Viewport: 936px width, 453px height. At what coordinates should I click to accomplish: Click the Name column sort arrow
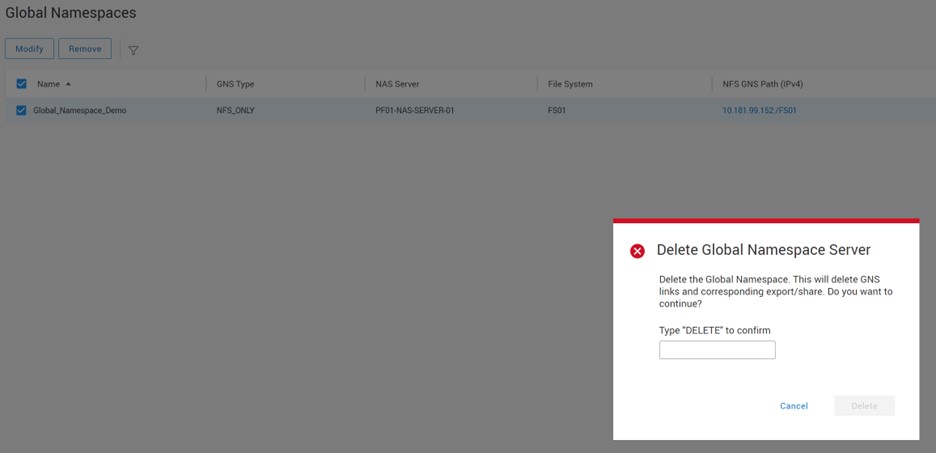coord(68,84)
